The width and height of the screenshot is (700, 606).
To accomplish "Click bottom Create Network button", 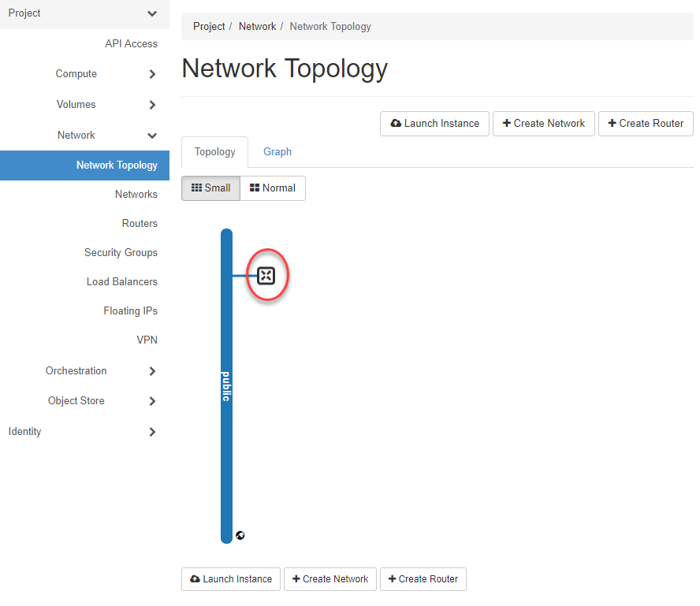I will click(330, 579).
